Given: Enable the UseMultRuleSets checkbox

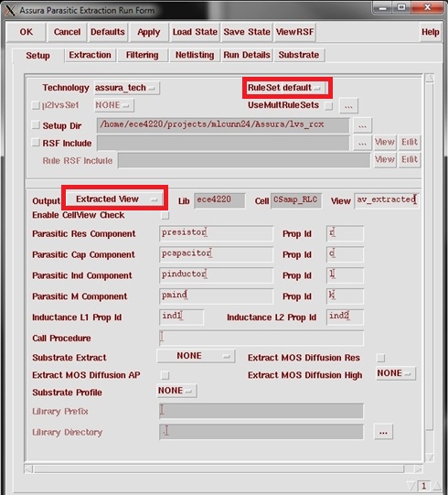Looking at the screenshot, I should coord(329,106).
